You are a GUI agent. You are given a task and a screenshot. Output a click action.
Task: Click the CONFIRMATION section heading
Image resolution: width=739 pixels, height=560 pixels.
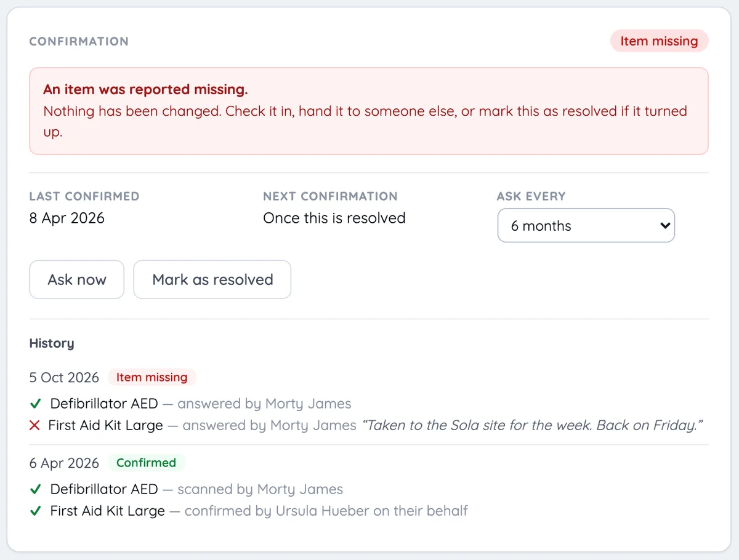click(79, 41)
